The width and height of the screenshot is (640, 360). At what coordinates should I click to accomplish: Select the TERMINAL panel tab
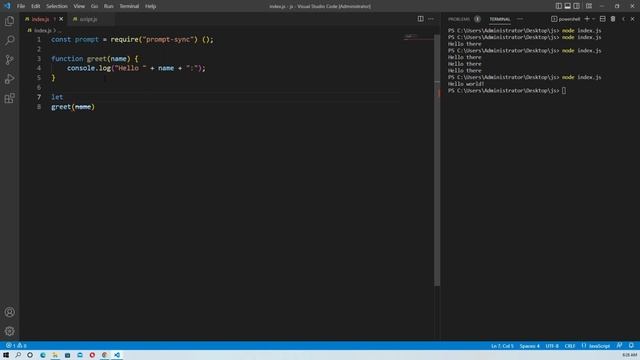point(500,19)
